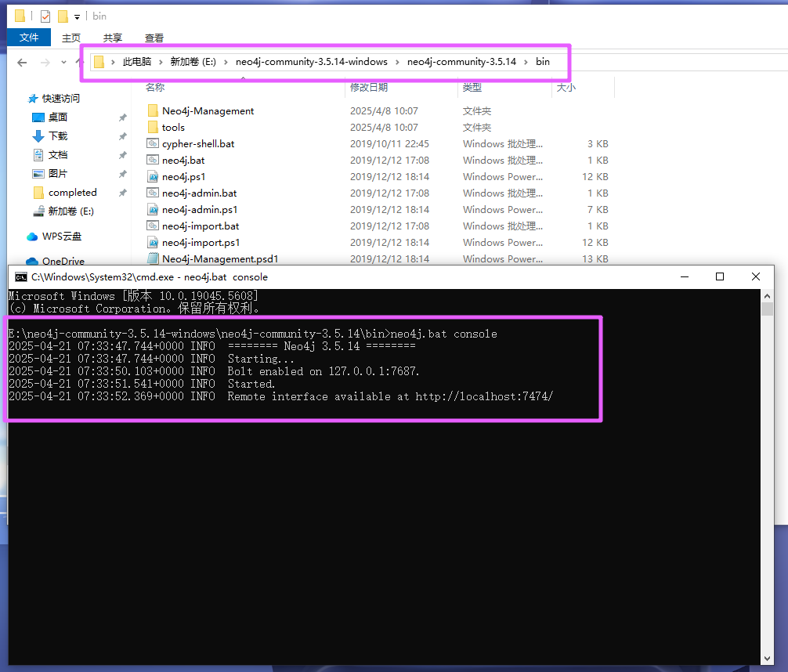The width and height of the screenshot is (788, 672).
Task: Open the quick access toolbar customize dropdown
Action: pos(77,17)
